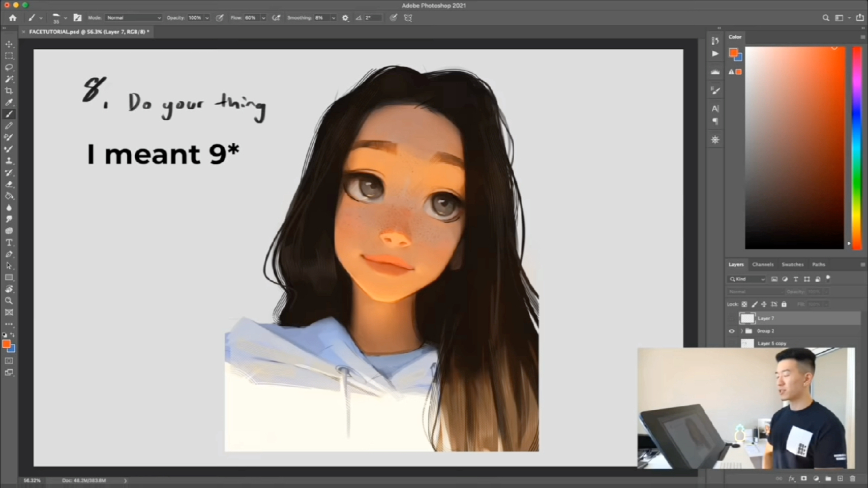Select the Pen tool
Image resolution: width=868 pixels, height=488 pixels.
pyautogui.click(x=9, y=254)
